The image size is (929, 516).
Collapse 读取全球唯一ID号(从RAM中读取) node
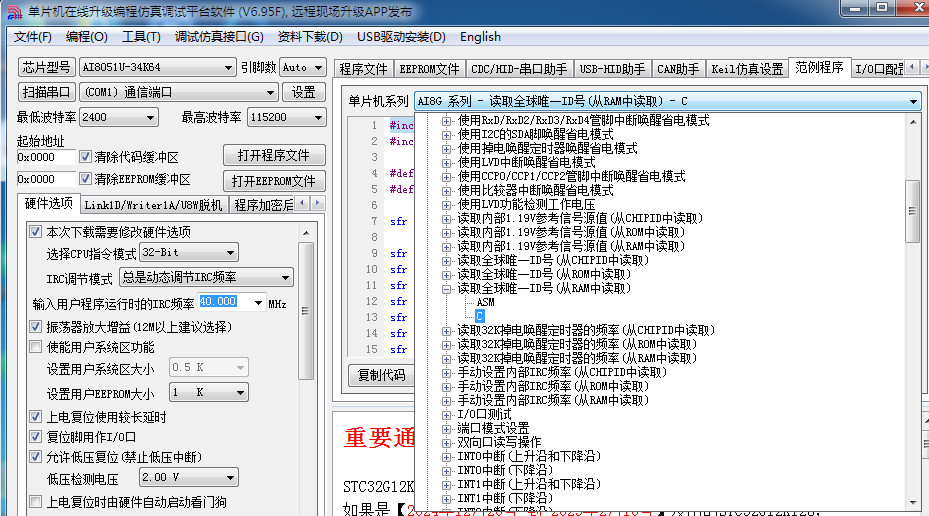pos(446,289)
